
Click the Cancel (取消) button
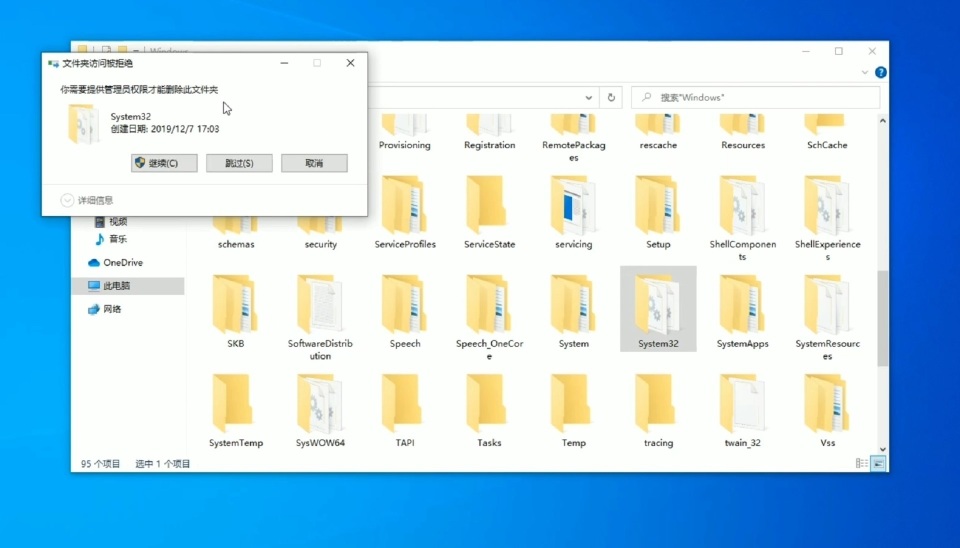pos(314,163)
